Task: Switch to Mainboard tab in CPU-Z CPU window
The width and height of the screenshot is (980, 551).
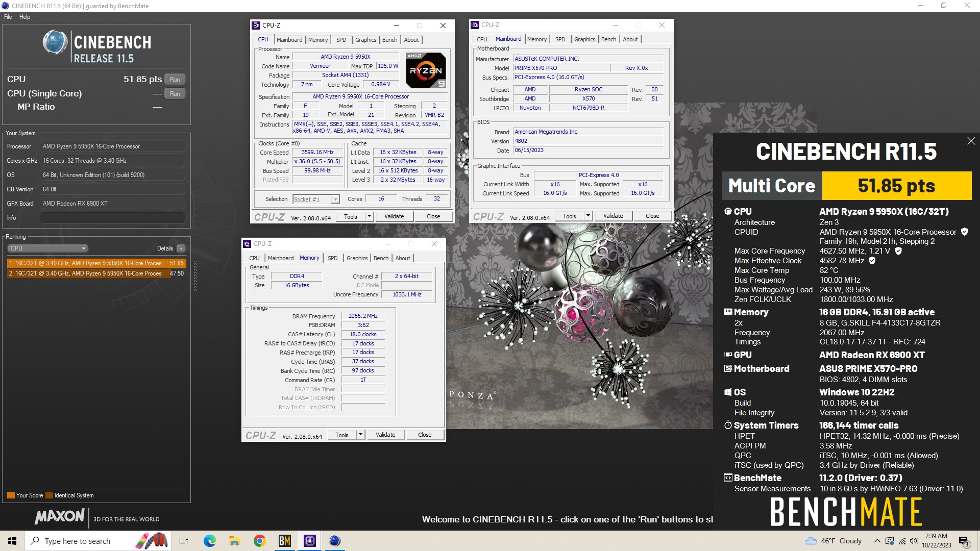Action: (289, 40)
